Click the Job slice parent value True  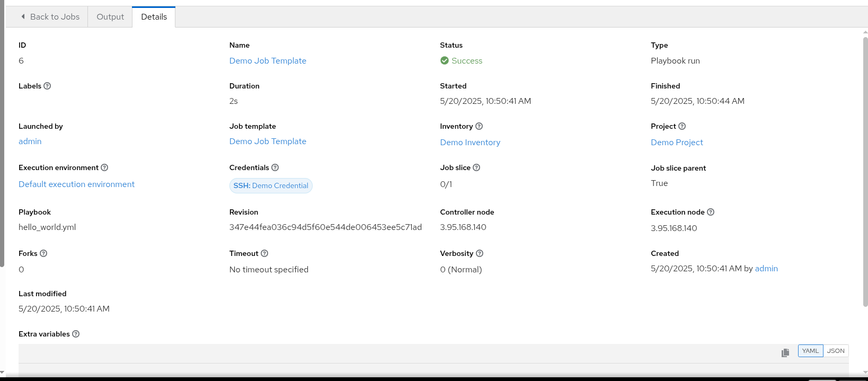click(659, 183)
